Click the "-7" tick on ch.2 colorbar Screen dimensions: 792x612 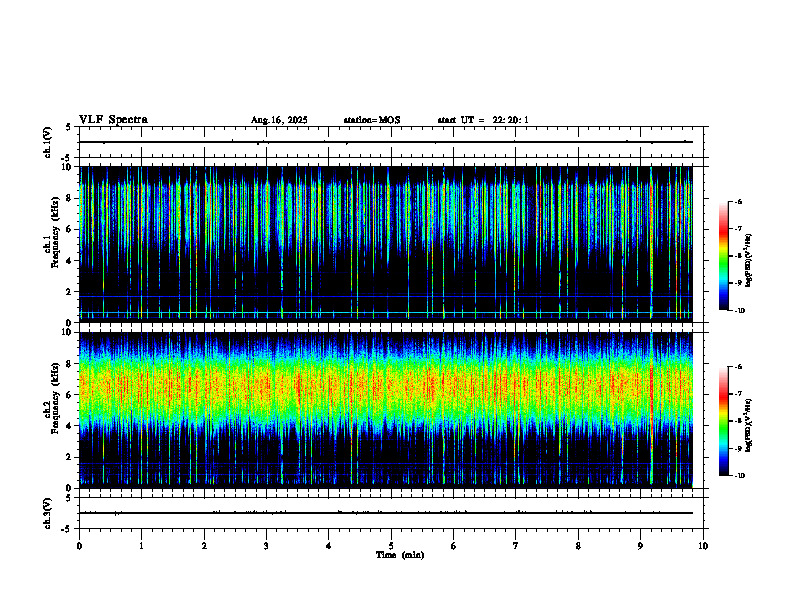(x=738, y=394)
